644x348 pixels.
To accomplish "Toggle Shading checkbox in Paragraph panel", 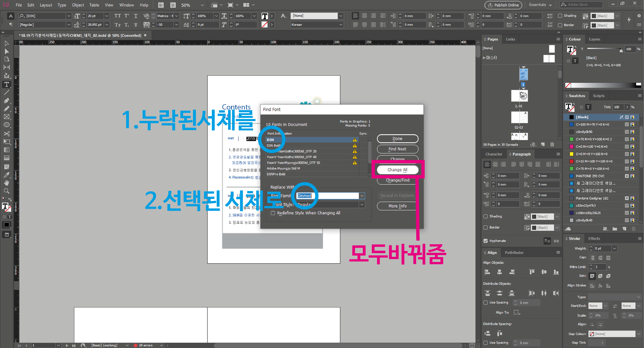I will click(485, 216).
